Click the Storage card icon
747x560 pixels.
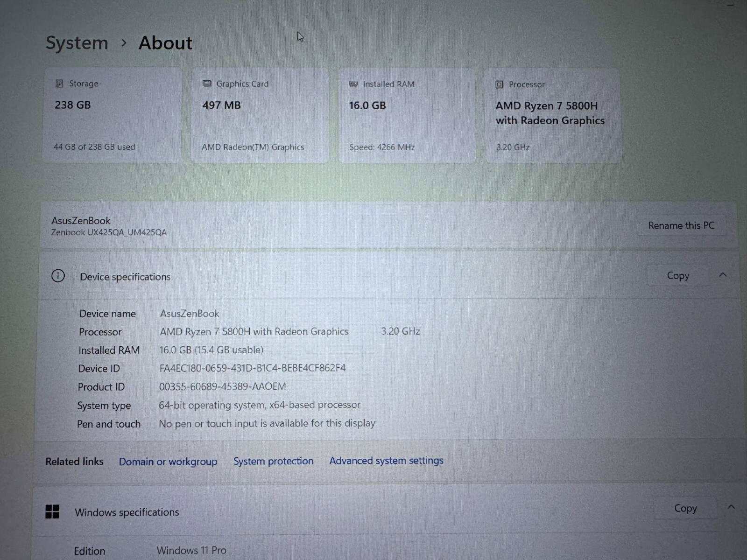59,84
